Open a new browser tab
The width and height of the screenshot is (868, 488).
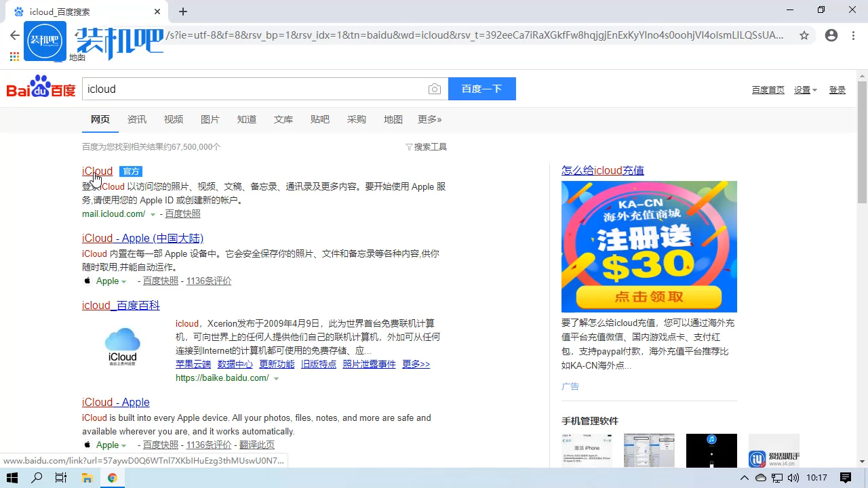point(183,12)
